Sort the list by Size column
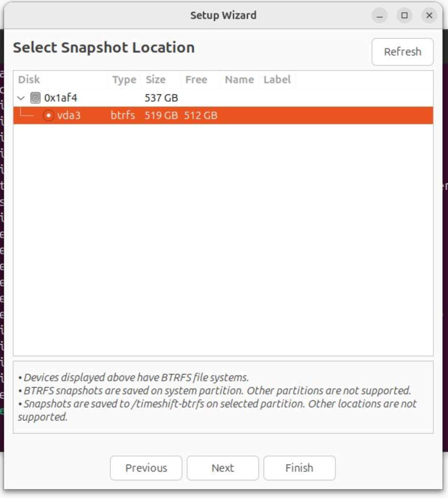 click(156, 80)
